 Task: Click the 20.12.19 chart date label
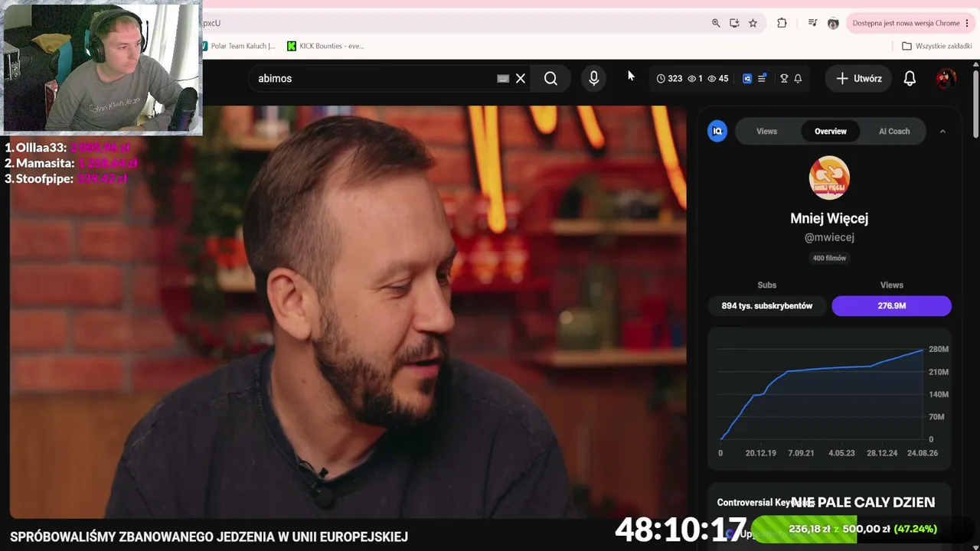(x=760, y=453)
